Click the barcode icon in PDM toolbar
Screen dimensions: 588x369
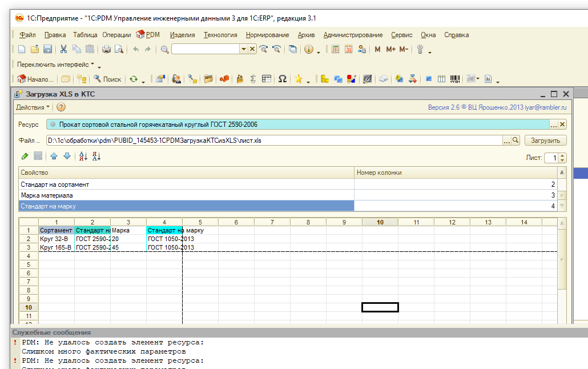[x=455, y=79]
